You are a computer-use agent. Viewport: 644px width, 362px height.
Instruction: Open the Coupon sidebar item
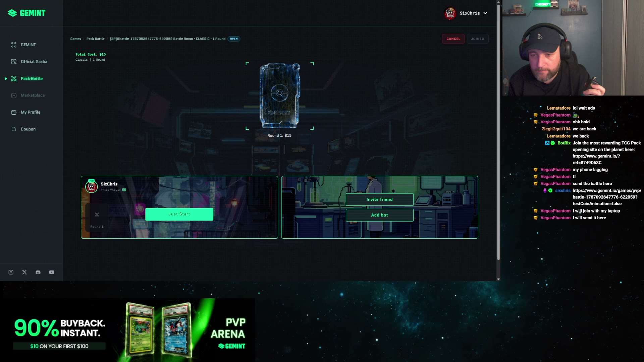pyautogui.click(x=28, y=129)
